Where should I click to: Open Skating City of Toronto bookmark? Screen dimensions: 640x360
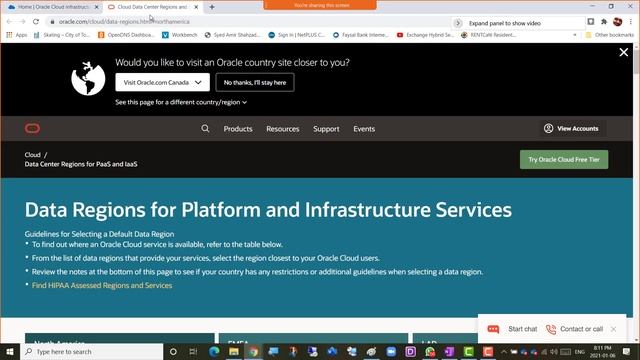[61, 35]
